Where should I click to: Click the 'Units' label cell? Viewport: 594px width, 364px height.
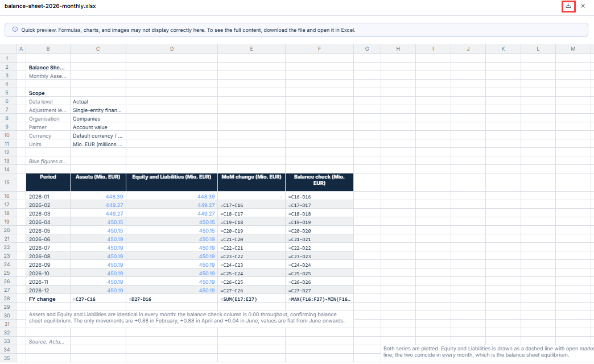pos(48,144)
